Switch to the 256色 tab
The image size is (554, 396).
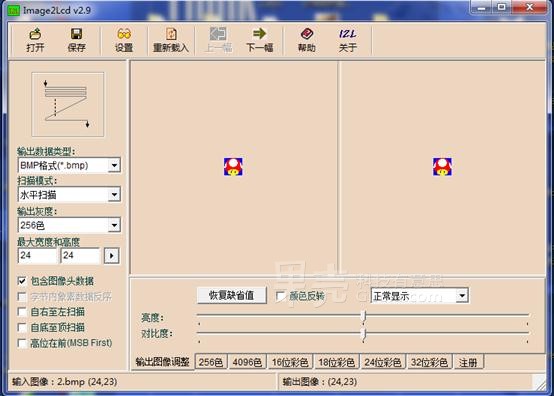211,362
